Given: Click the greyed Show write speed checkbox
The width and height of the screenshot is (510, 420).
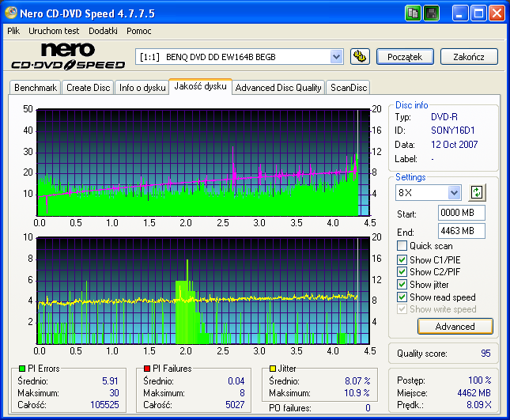Looking at the screenshot, I should pyautogui.click(x=402, y=309).
